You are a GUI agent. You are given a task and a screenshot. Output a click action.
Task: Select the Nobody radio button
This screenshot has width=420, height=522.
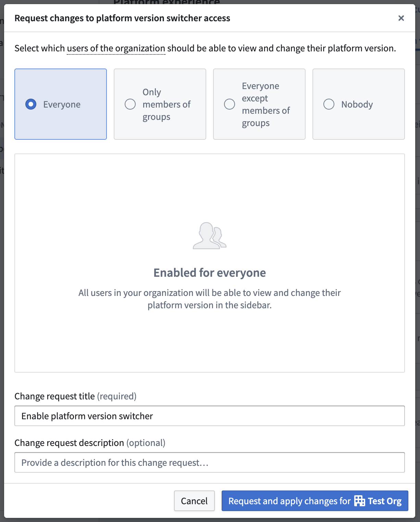329,104
